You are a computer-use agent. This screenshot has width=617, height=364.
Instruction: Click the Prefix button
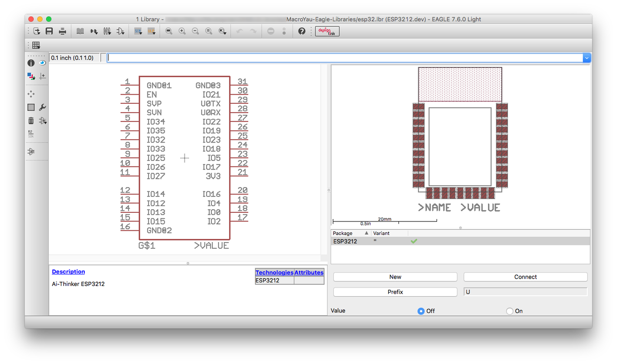click(395, 292)
